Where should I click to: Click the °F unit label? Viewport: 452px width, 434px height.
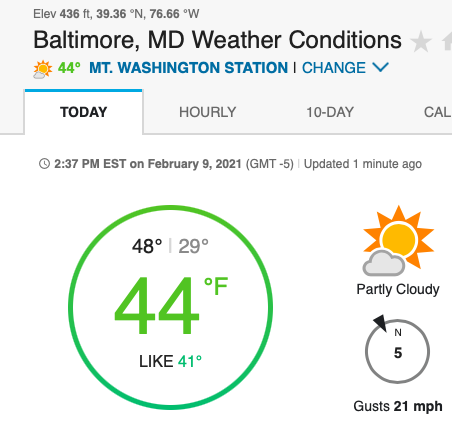(x=216, y=286)
